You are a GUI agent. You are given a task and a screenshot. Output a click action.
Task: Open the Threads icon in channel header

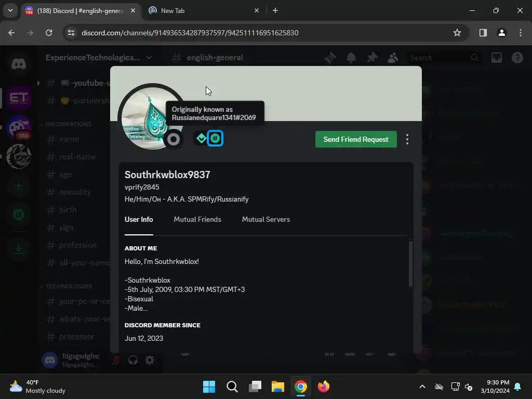tap(330, 58)
